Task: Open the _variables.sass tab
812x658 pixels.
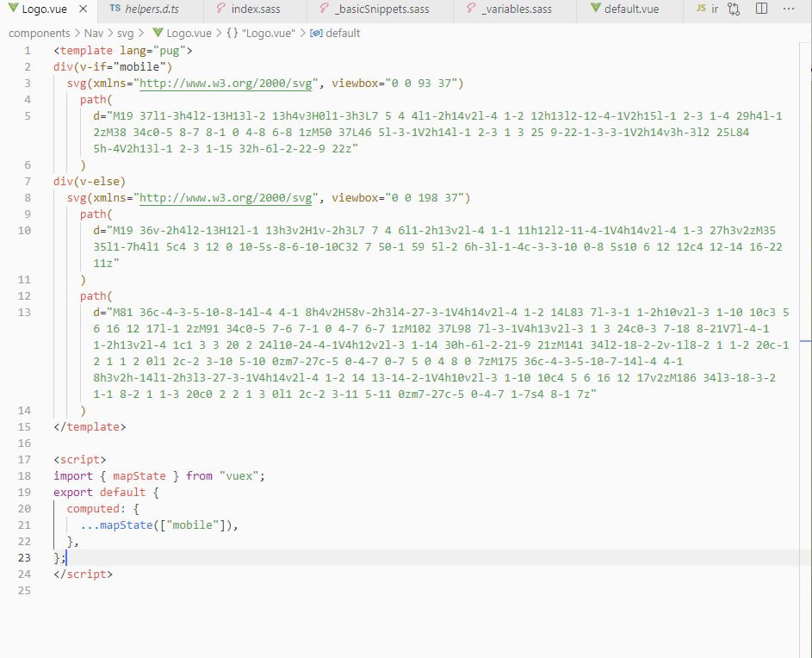Action: [517, 9]
